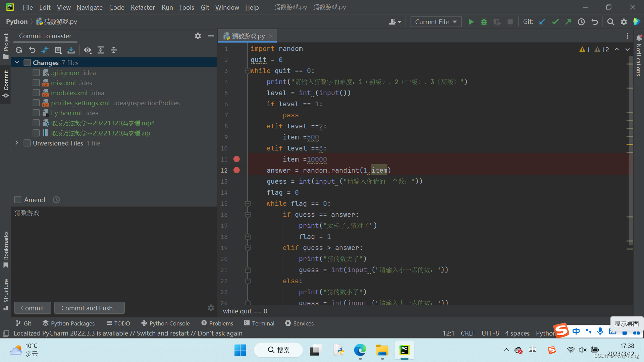Click the Commit and Push button
This screenshot has width=644, height=362.
pos(89,308)
